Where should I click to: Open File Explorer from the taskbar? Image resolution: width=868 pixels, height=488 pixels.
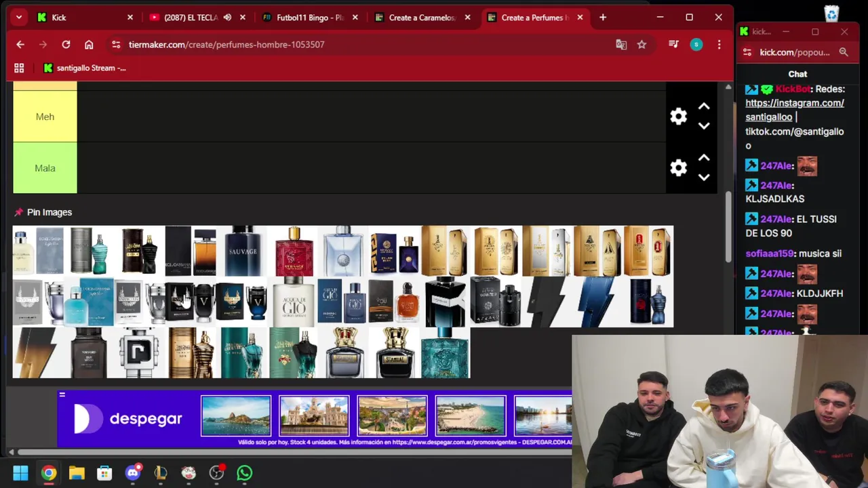click(x=77, y=473)
